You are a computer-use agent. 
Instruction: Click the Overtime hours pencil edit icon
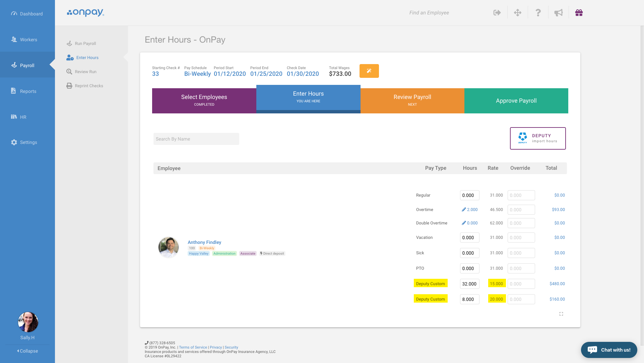(x=464, y=210)
